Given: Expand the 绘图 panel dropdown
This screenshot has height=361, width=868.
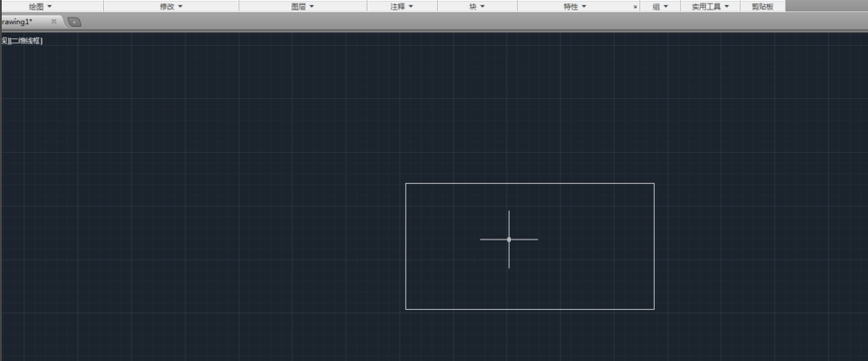Looking at the screenshot, I should tap(41, 7).
